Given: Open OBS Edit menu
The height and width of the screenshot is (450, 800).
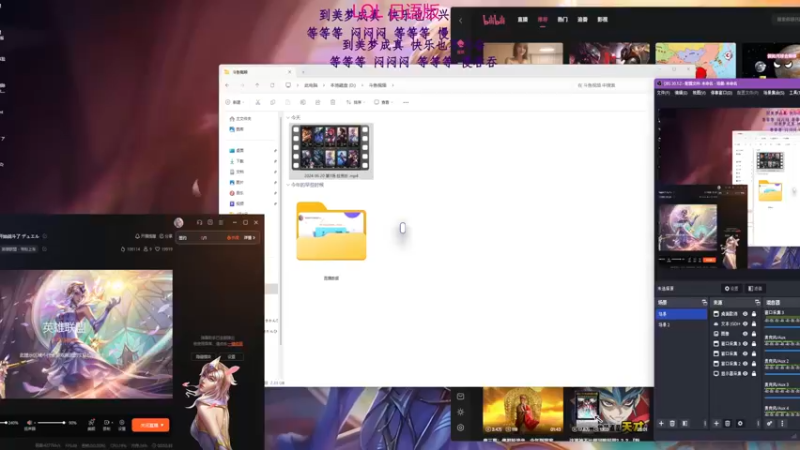Looking at the screenshot, I should [x=681, y=93].
